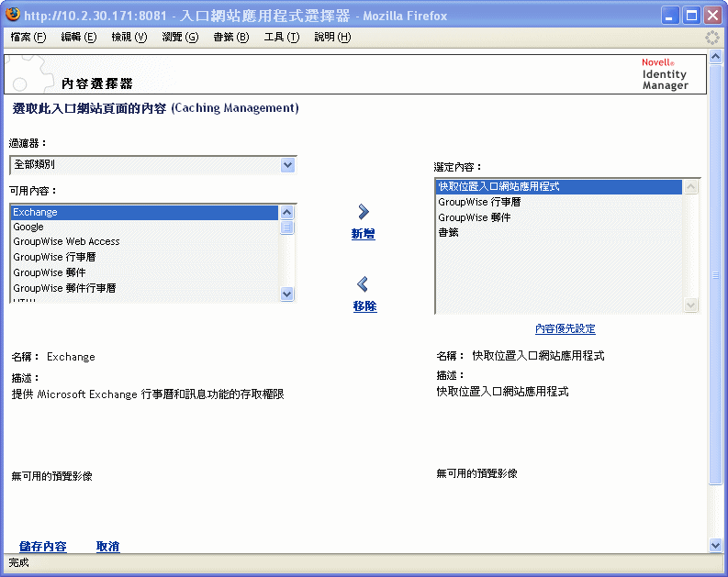This screenshot has height=577, width=728.
Task: Select 書籤 in selected content list
Action: coord(559,232)
